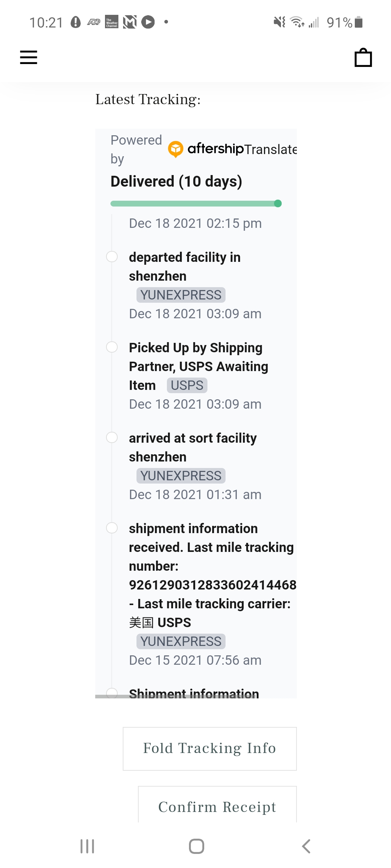This screenshot has height=868, width=391.
Task: Tap the USPS carrier tag
Action: pyautogui.click(x=187, y=385)
